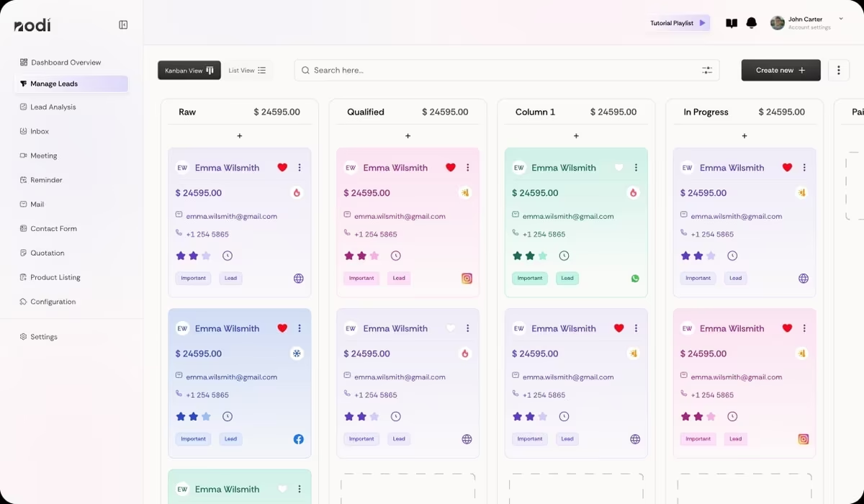The width and height of the screenshot is (864, 504).
Task: Unfavorite the top Raw card heart
Action: (x=282, y=168)
